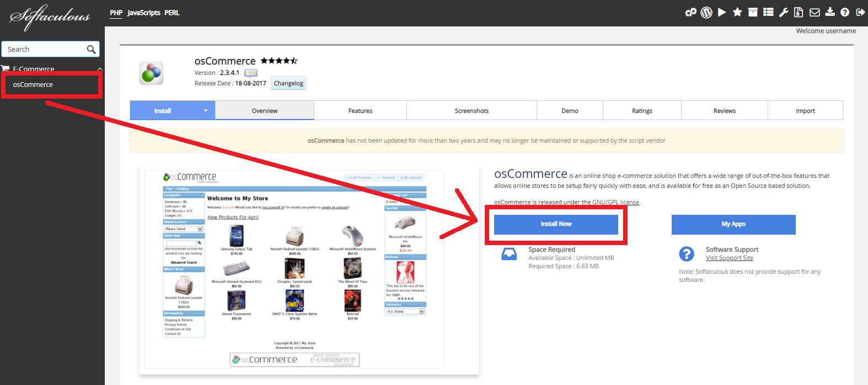Open help via the question mark icon
868x385 pixels.
[x=845, y=12]
